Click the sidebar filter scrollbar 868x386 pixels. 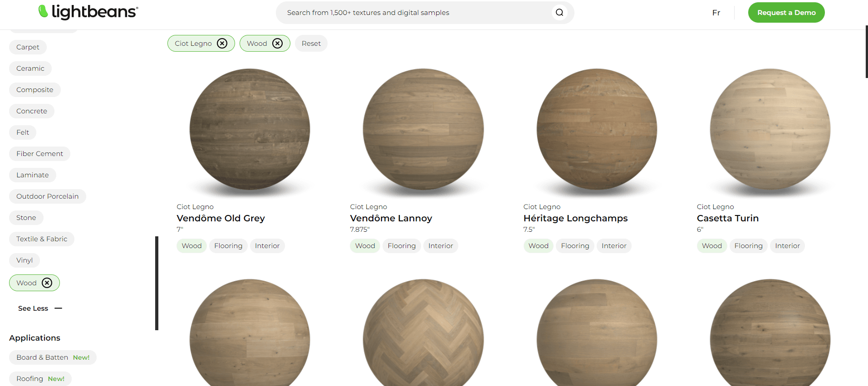pos(157,283)
